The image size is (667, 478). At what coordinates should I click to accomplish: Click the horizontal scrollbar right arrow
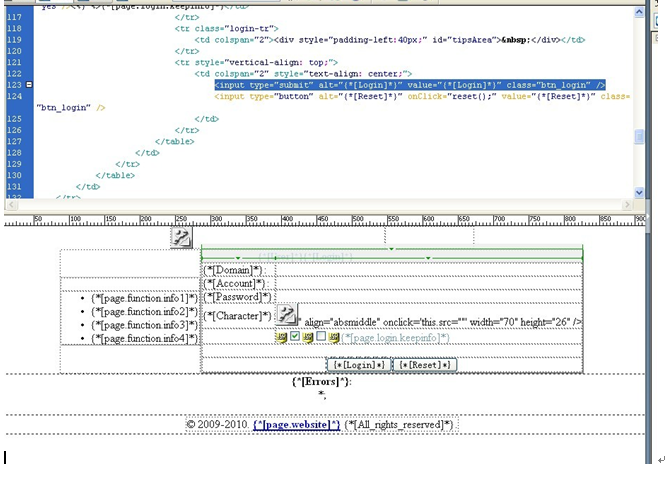627,205
